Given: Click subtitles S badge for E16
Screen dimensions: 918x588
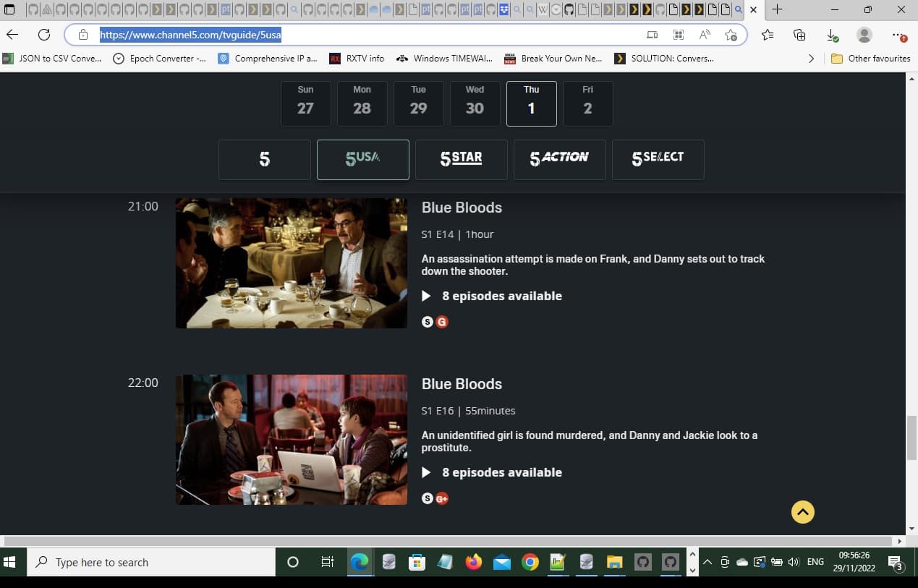Looking at the screenshot, I should 428,498.
